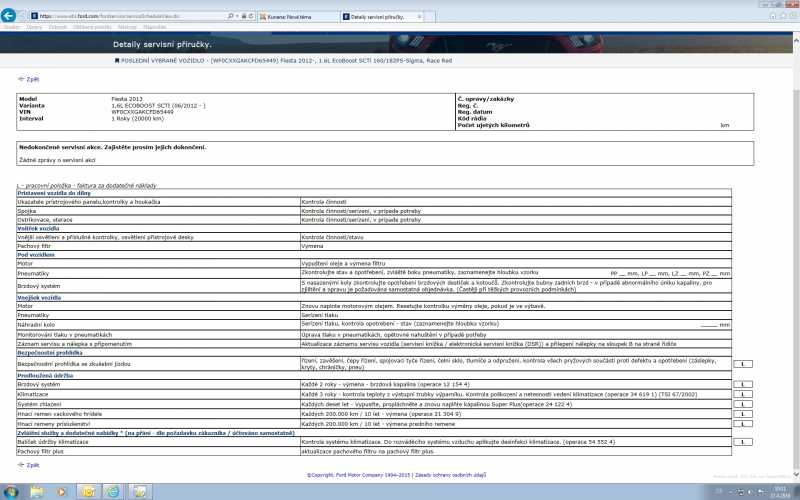The height and width of the screenshot is (500, 800).
Task: Open Windows Explorer from the taskbar
Action: click(37, 492)
